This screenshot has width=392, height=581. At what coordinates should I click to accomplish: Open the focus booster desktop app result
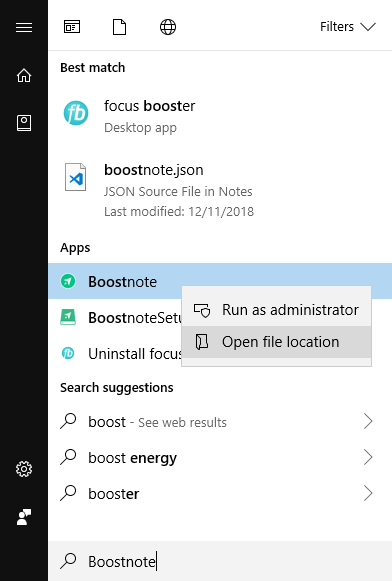[x=220, y=116]
